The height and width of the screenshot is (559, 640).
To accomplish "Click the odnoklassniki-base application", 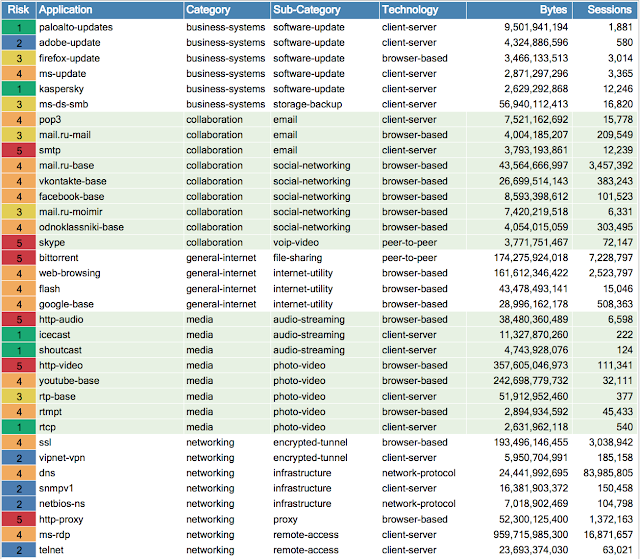I will 81,227.
